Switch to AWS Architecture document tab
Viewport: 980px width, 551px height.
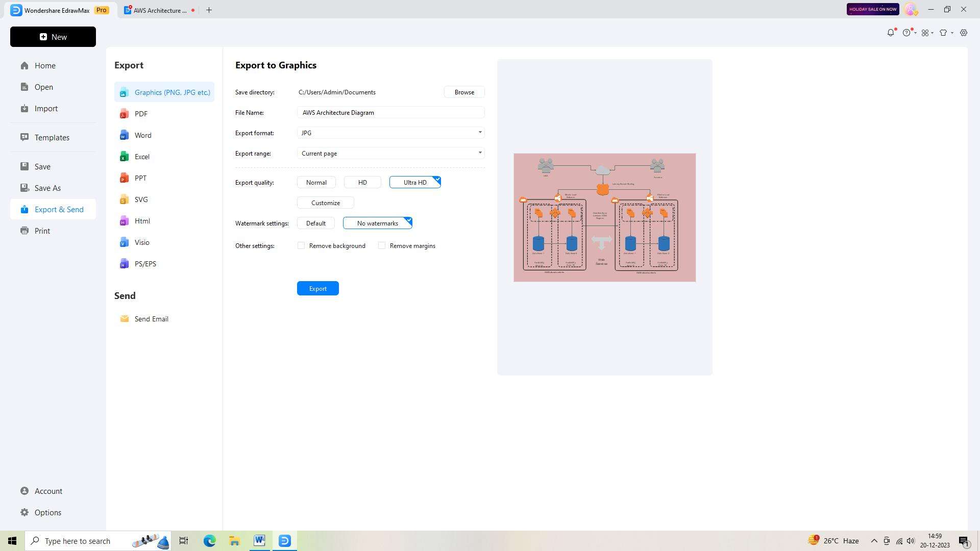point(160,10)
